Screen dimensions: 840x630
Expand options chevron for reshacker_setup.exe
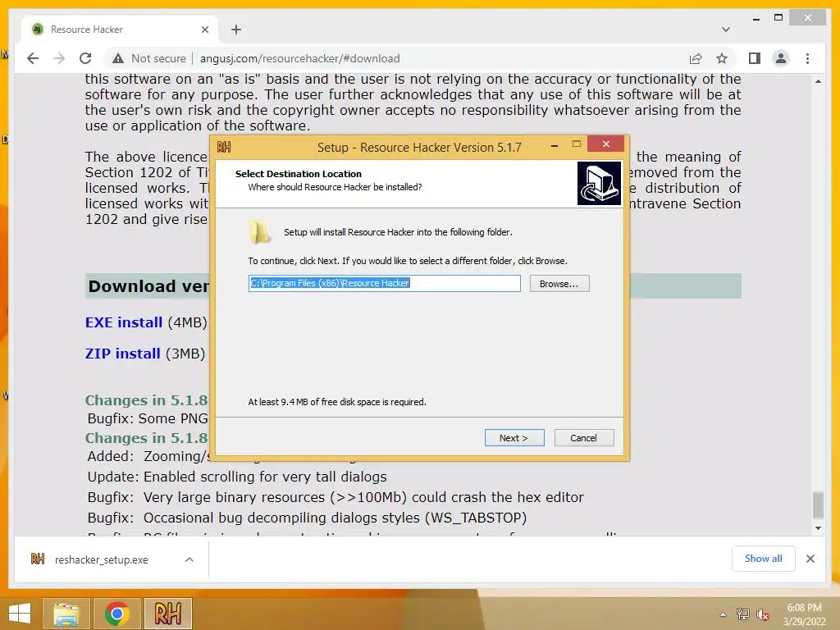[189, 559]
